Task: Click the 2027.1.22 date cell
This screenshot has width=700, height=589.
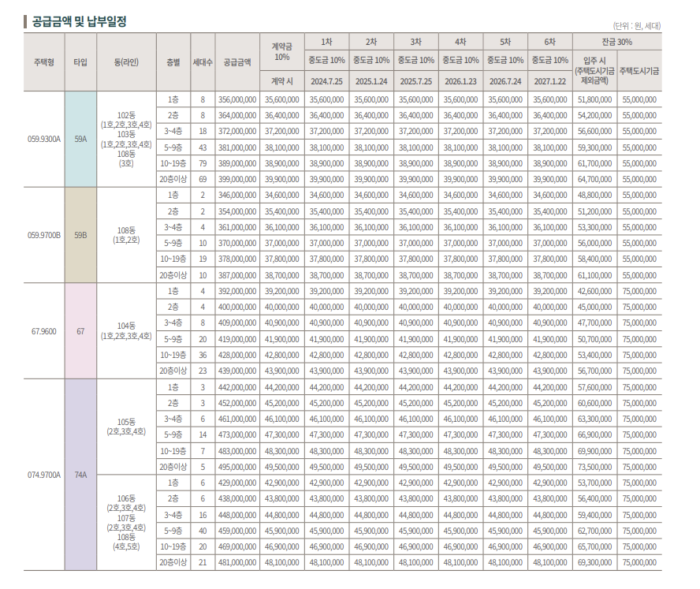Action: [550, 81]
